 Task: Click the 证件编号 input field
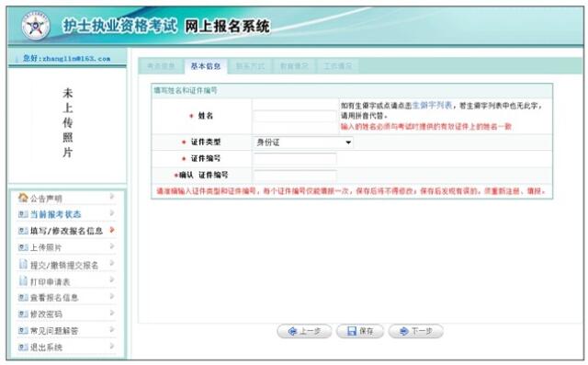click(x=295, y=159)
